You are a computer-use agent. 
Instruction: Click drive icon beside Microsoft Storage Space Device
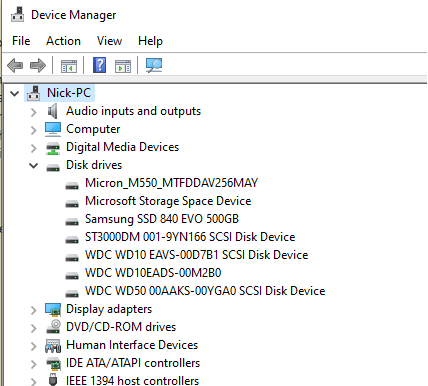point(72,203)
